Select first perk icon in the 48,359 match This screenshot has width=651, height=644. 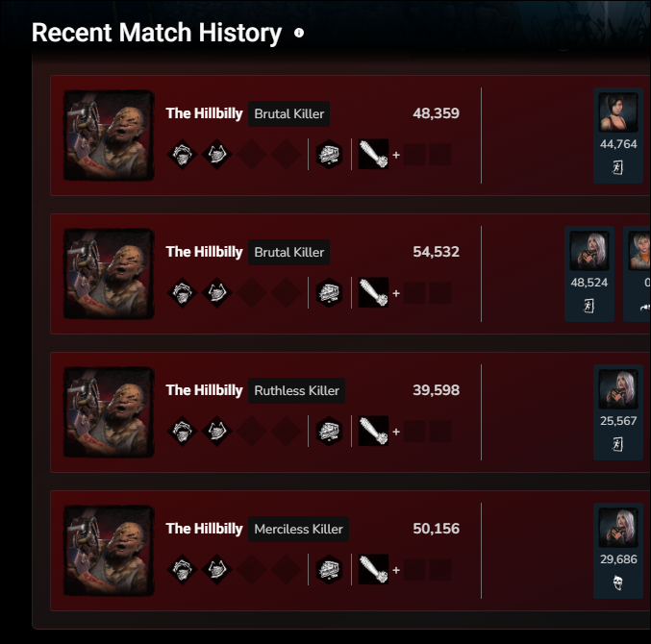(183, 155)
